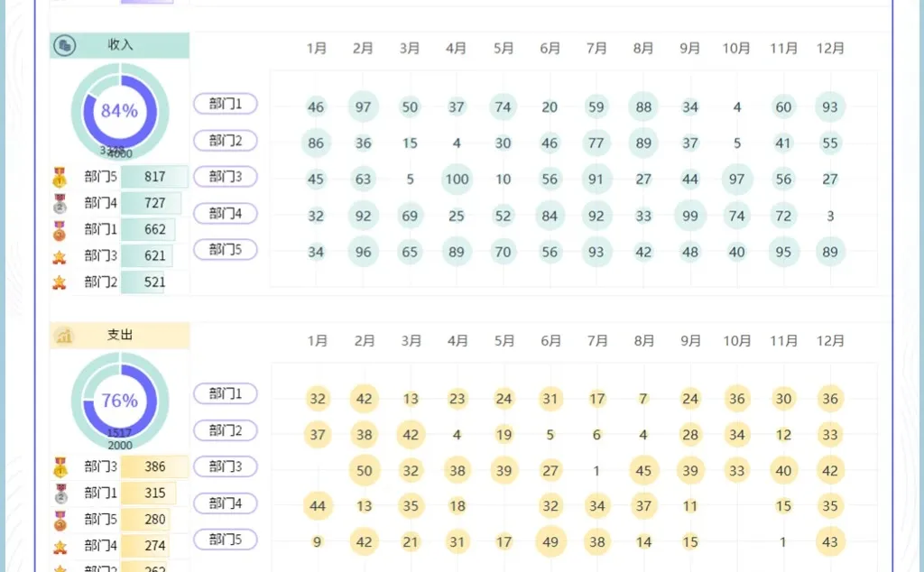Click the bar chart icon beside 支出
This screenshot has height=572, width=924.
click(64, 336)
